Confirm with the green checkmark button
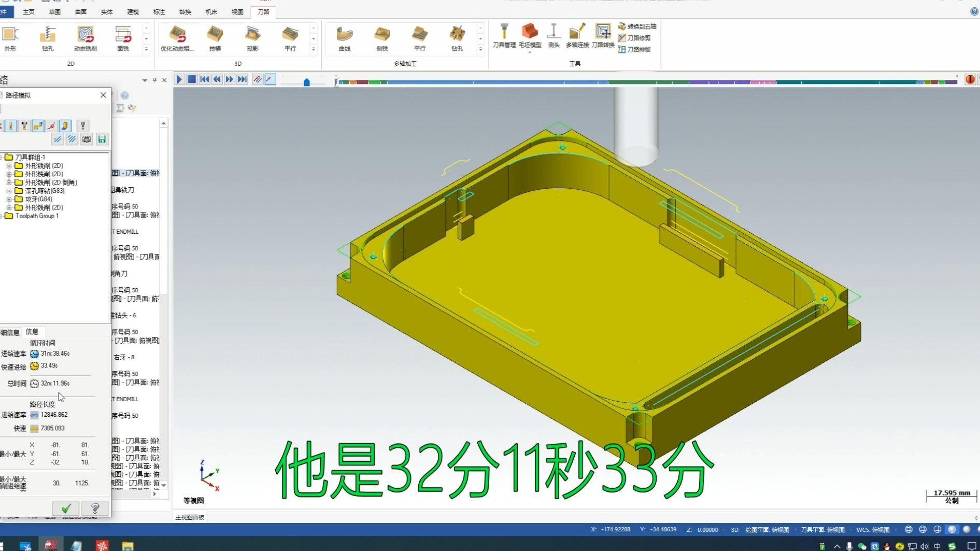 66,508
